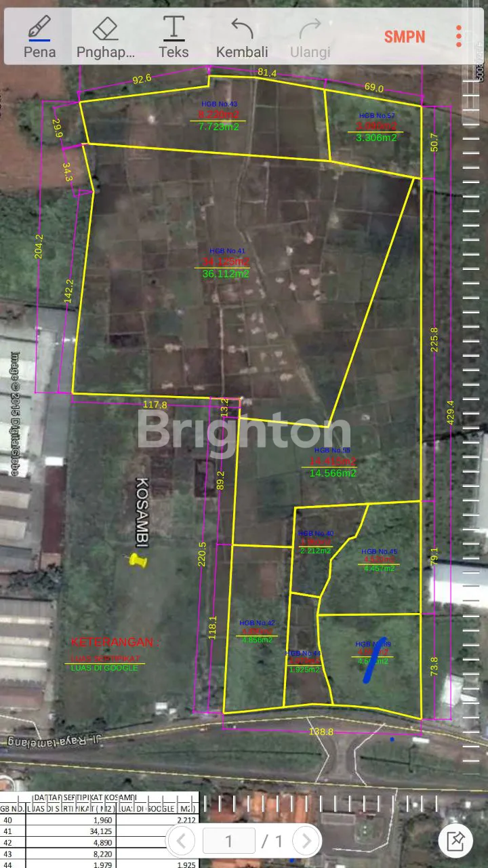
Task: Tap the HGB No.43 parcel label
Action: coord(220,104)
